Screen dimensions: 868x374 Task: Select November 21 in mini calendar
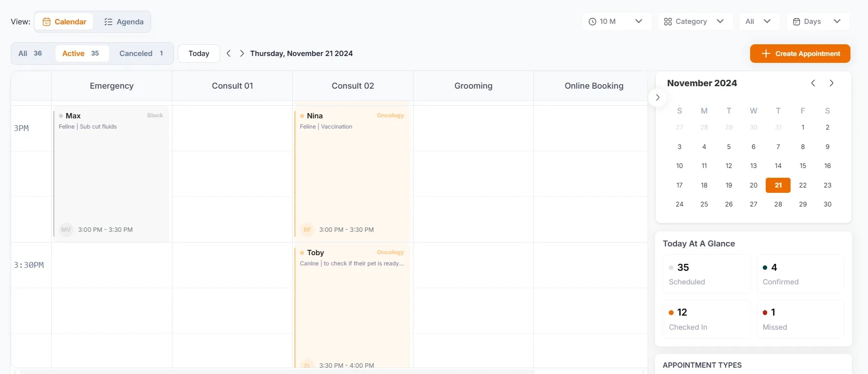[778, 185]
